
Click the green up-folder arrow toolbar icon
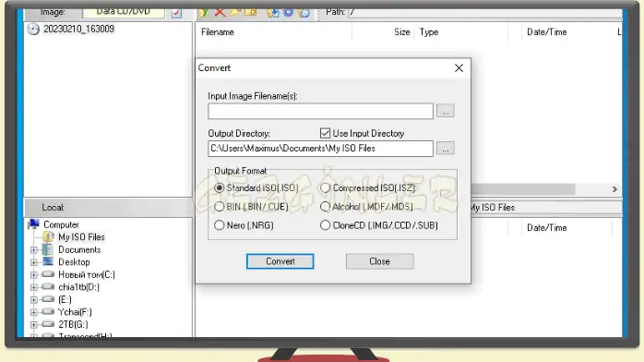pyautogui.click(x=203, y=12)
